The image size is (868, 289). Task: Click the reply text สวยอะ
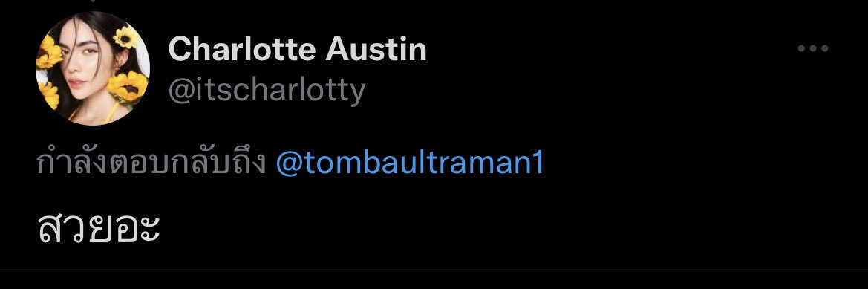click(99, 227)
